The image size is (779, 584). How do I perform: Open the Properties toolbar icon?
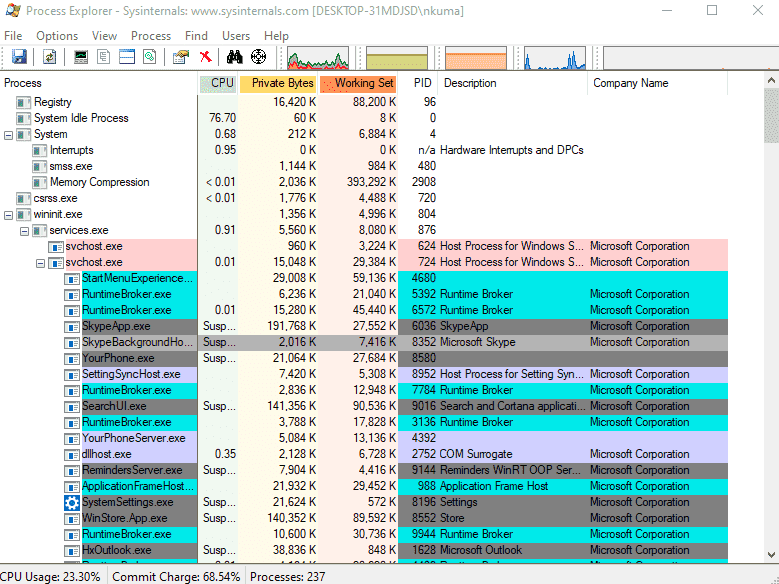(181, 57)
